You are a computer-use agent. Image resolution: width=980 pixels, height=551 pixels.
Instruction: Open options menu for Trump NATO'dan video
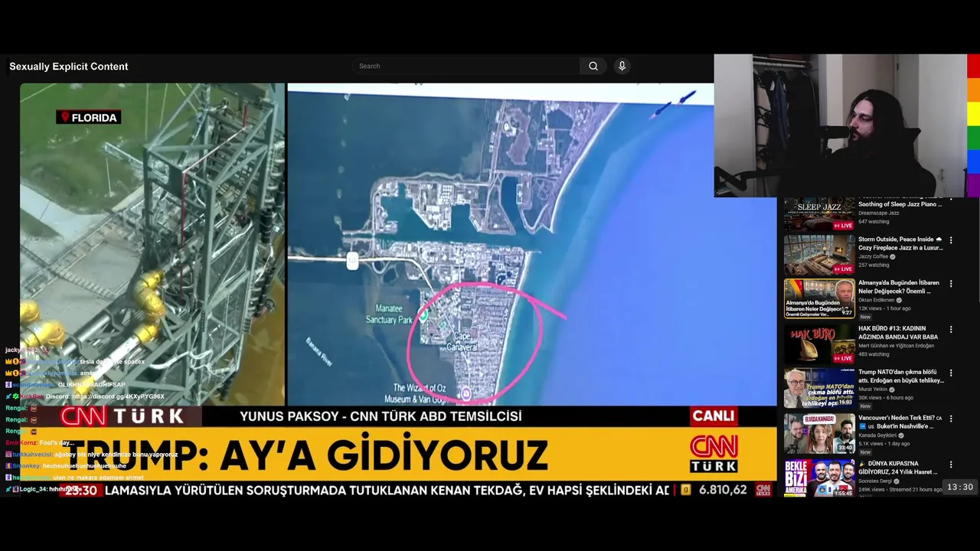click(x=951, y=373)
